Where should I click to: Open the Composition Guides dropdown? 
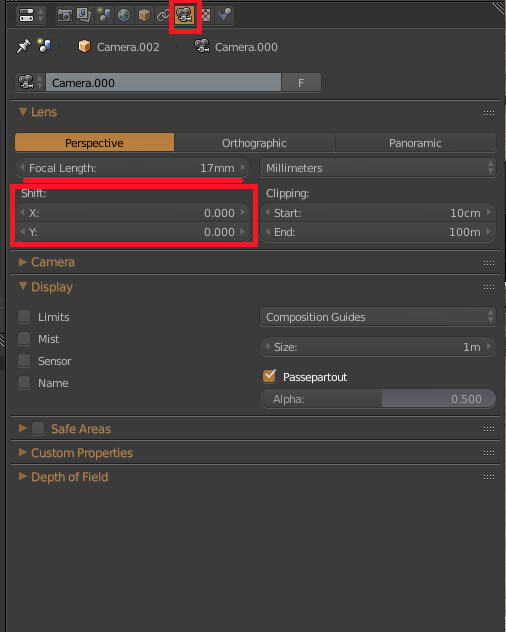coord(378,317)
